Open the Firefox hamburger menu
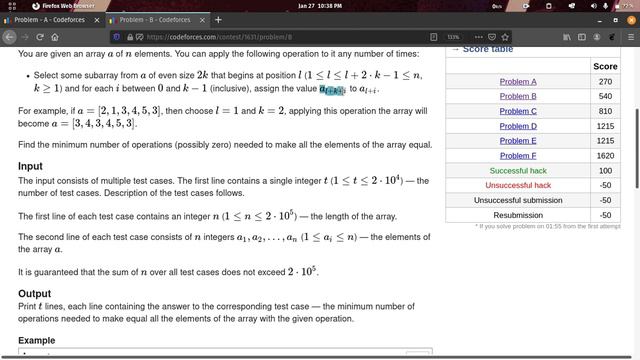The image size is (640, 360). (x=631, y=37)
